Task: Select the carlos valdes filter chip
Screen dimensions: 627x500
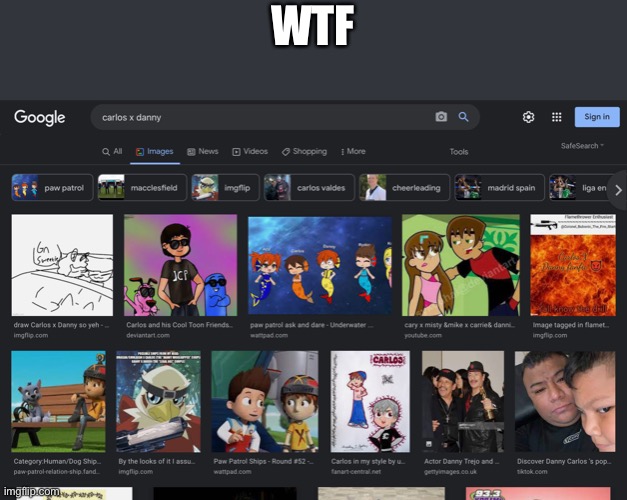Action: point(309,187)
